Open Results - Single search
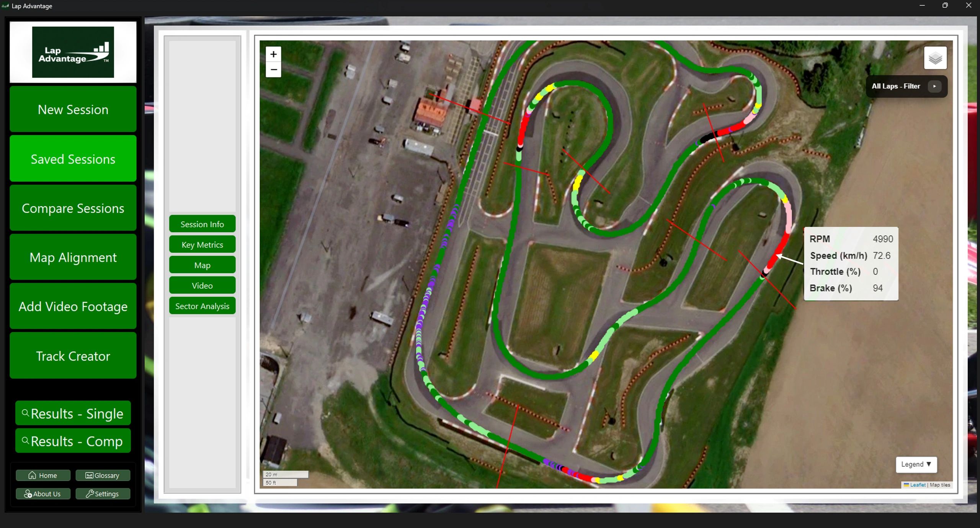980x528 pixels. (73, 413)
